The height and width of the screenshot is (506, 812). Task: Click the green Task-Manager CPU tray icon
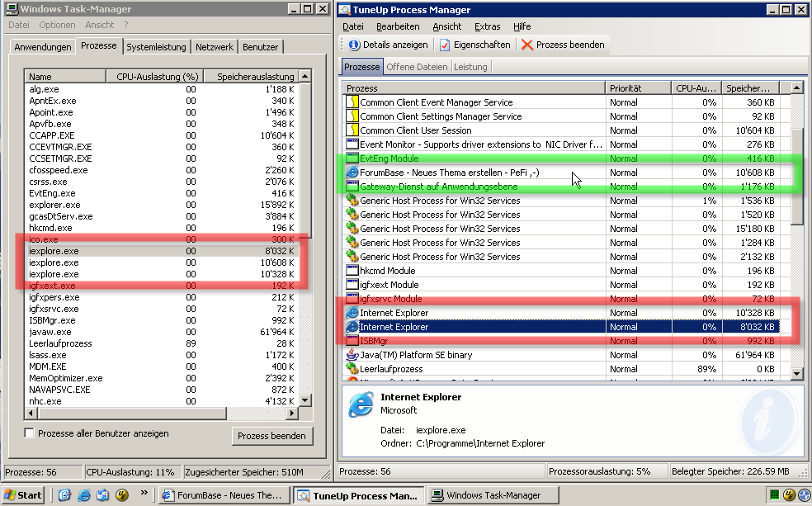[774, 495]
